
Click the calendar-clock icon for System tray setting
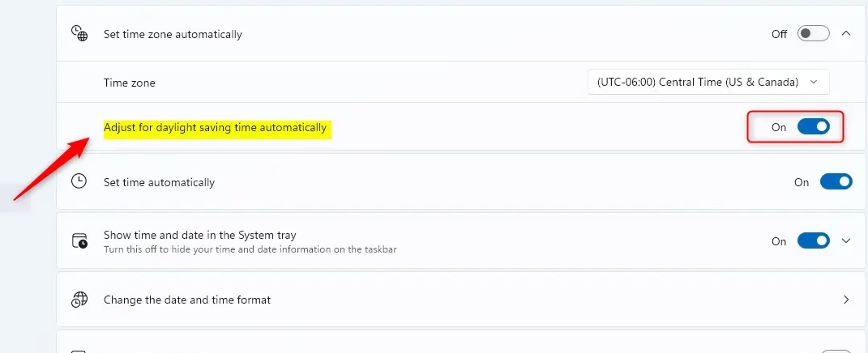79,240
